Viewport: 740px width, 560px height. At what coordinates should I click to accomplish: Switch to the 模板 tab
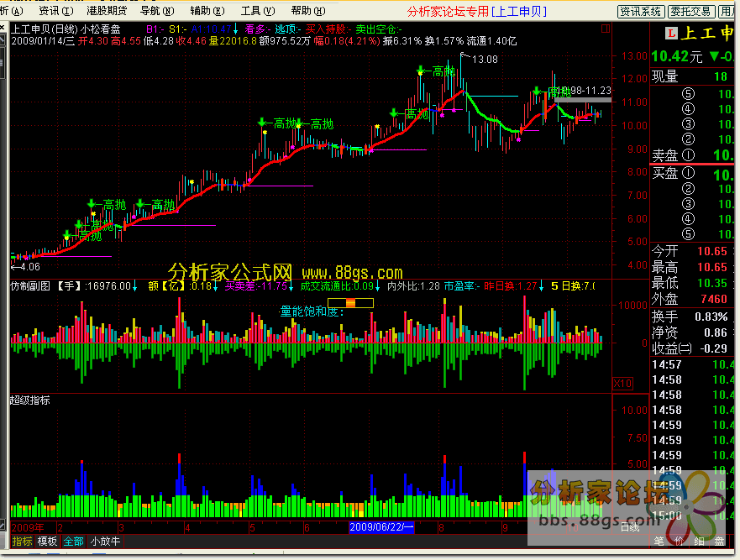48,542
